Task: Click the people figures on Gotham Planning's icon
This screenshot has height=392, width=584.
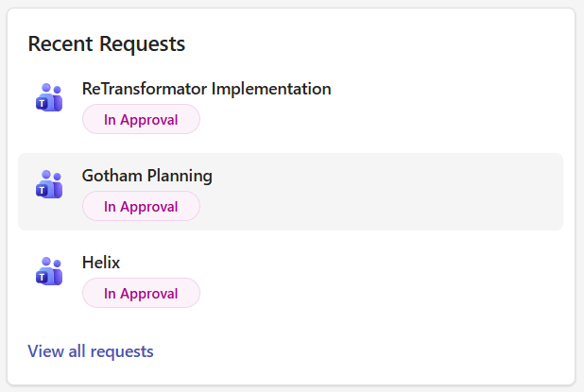Action: pyautogui.click(x=51, y=176)
